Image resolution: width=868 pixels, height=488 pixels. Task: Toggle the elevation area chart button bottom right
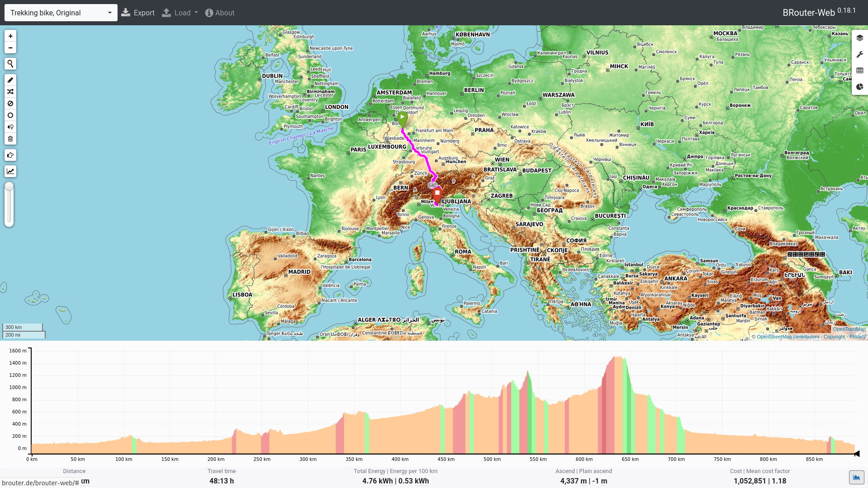[856, 477]
